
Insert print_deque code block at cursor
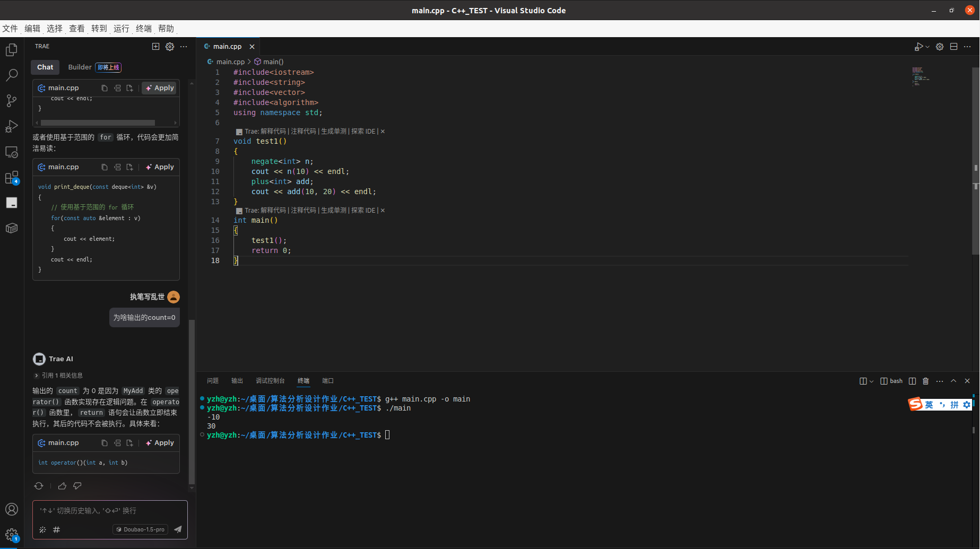tap(117, 167)
